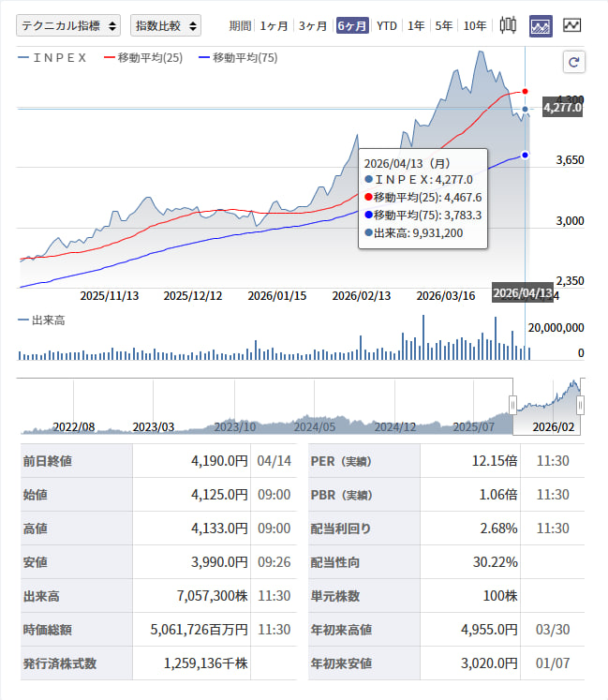Click the 安値 value 3,990.0円

219,562
